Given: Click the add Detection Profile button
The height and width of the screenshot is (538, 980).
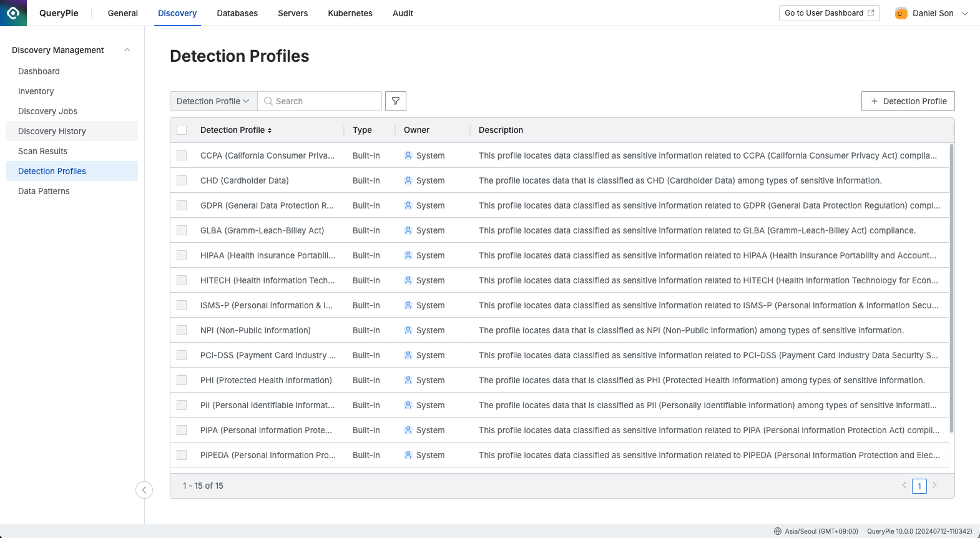Looking at the screenshot, I should [x=908, y=101].
